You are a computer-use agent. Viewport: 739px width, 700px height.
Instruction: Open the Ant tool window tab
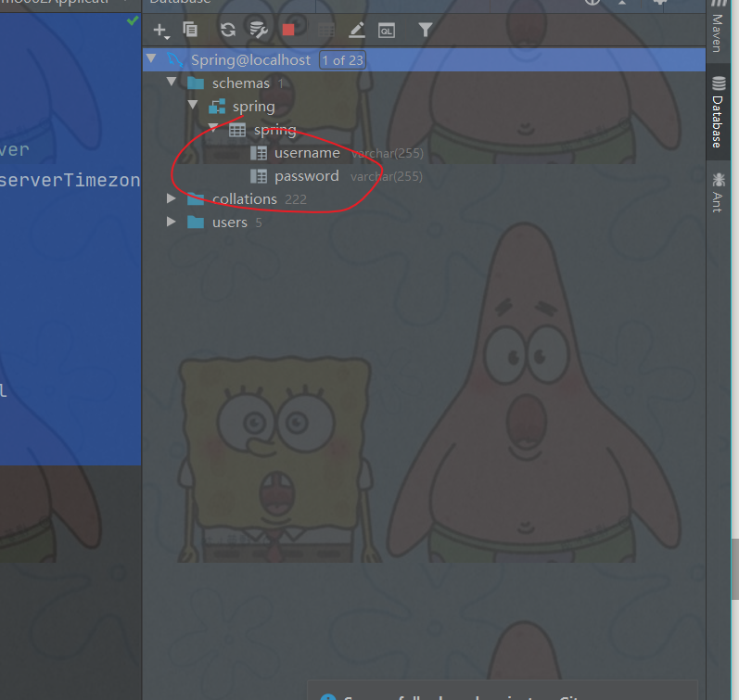point(719,192)
